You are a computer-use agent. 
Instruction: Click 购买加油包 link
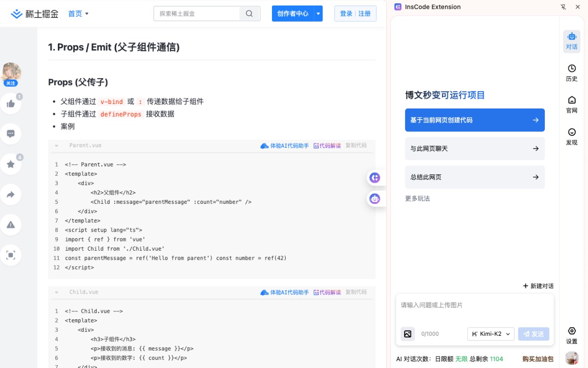pos(538,359)
